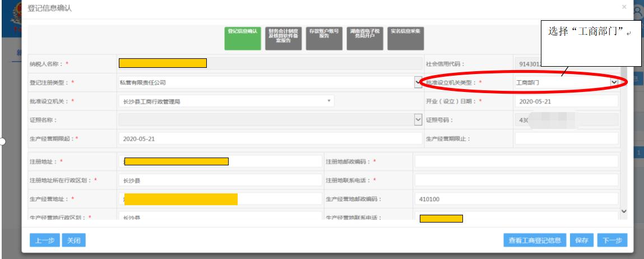This screenshot has width=644, height=259.
Task: Click 查看工商登记信息 button
Action: [535, 240]
